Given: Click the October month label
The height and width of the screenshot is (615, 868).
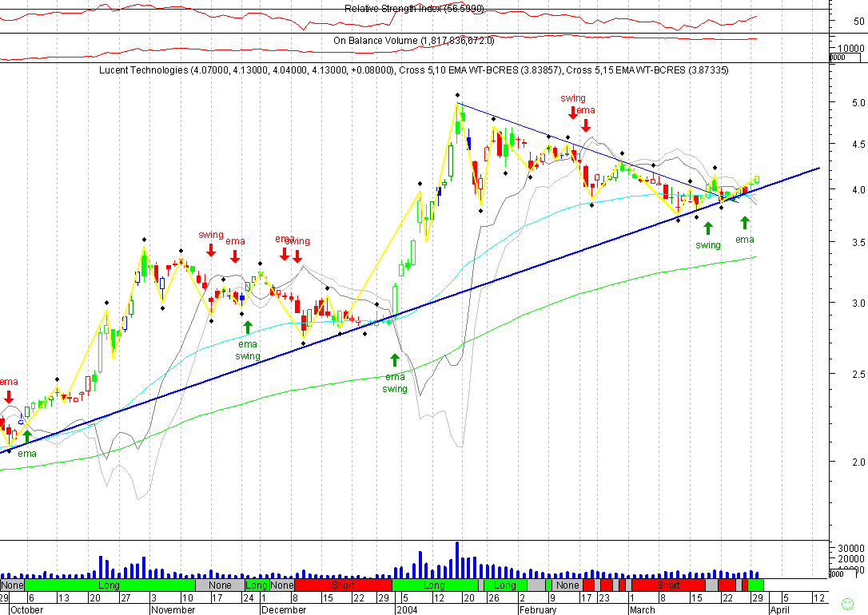Looking at the screenshot, I should click(x=26, y=609).
